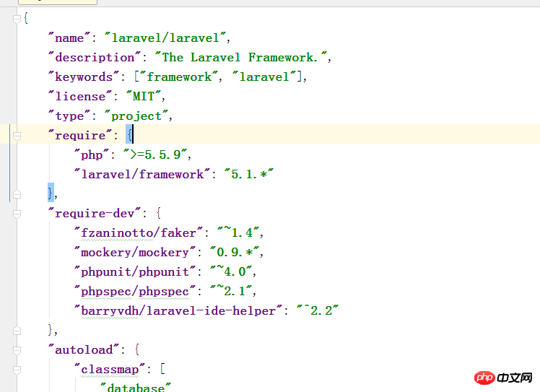Click fold end marker of "require-dev" block

(x=17, y=331)
